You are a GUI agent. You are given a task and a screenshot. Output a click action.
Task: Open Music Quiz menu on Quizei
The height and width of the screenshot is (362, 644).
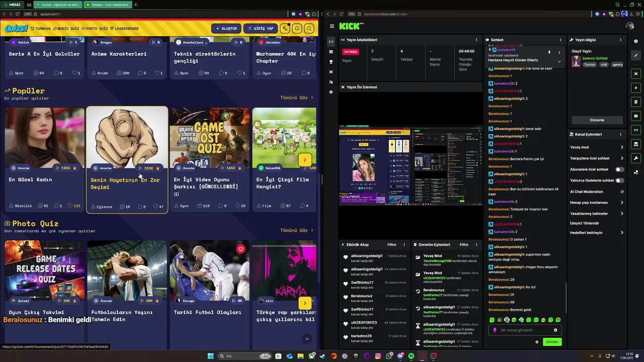coord(66,29)
